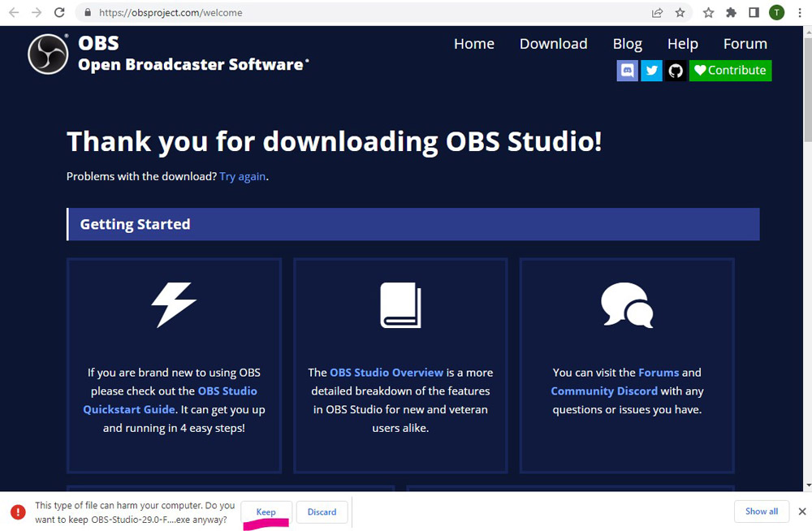Toggle the side panel icon
The width and height of the screenshot is (812, 531).
[x=754, y=12]
